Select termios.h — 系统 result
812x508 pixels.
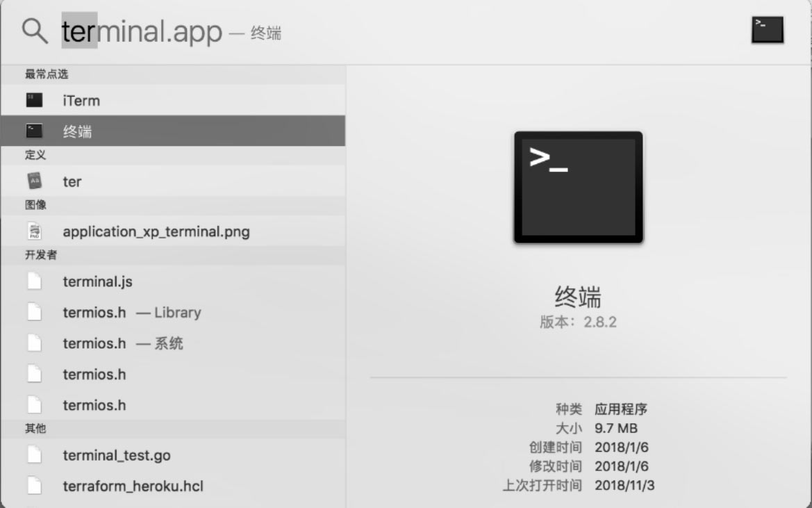(173, 343)
